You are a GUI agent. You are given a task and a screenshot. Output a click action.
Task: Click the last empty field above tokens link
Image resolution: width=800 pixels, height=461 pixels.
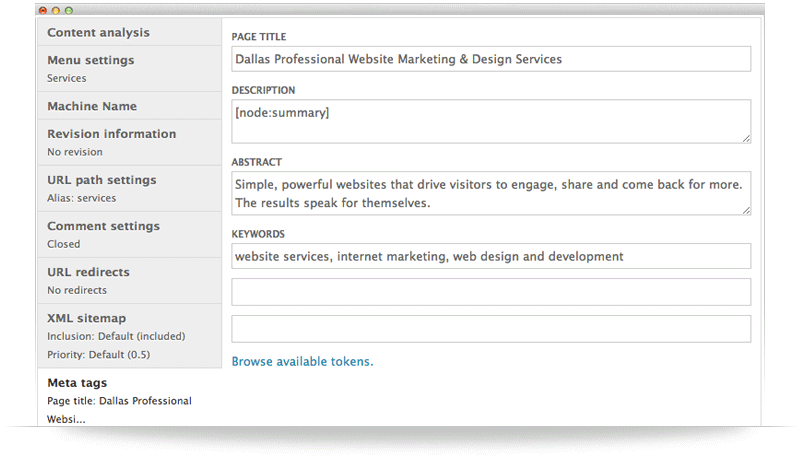(491, 329)
